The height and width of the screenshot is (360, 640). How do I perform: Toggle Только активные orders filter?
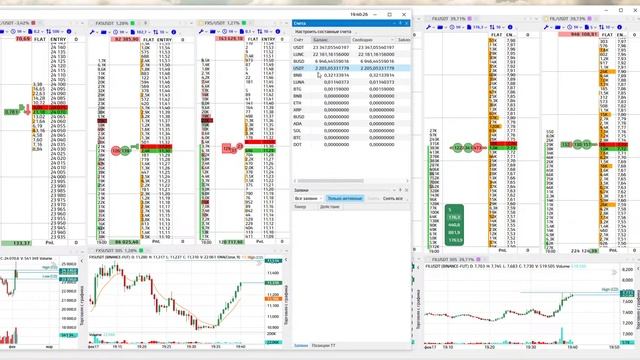345,198
